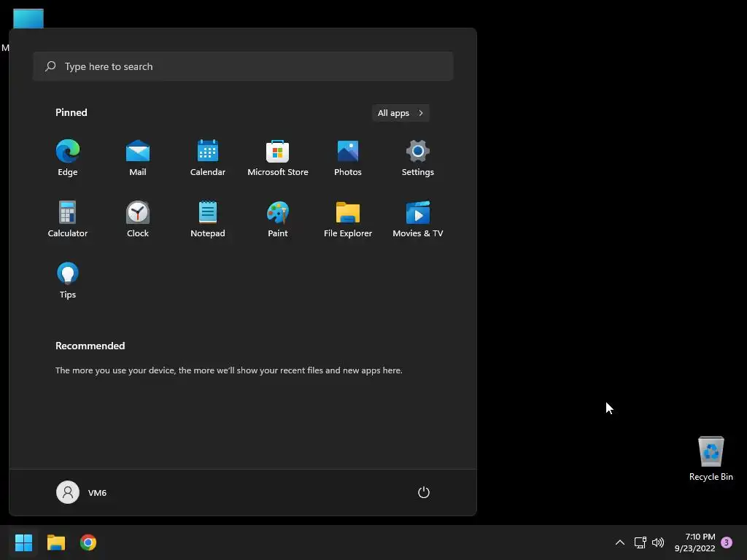
Task: Open Edge from pinned apps
Action: [x=68, y=158]
